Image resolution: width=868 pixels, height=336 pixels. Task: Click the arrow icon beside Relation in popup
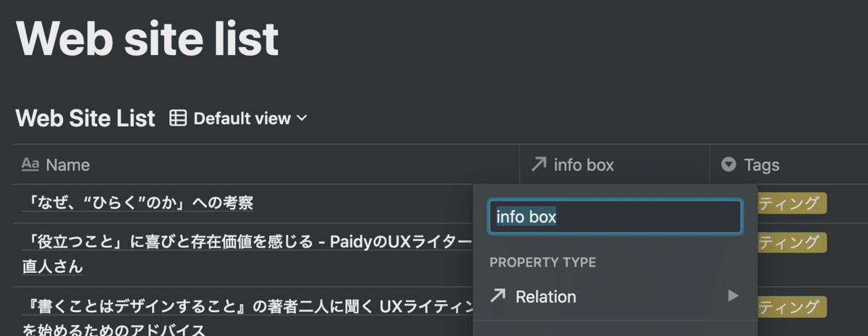pyautogui.click(x=498, y=296)
